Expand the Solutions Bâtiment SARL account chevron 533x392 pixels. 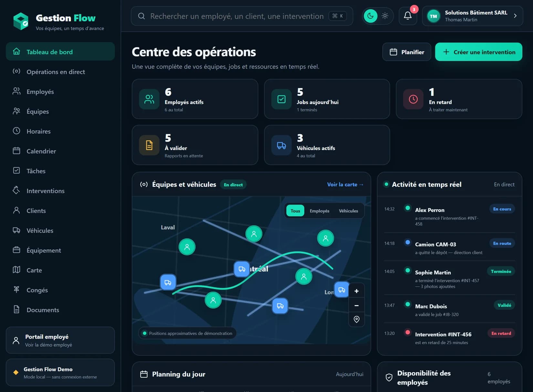515,16
